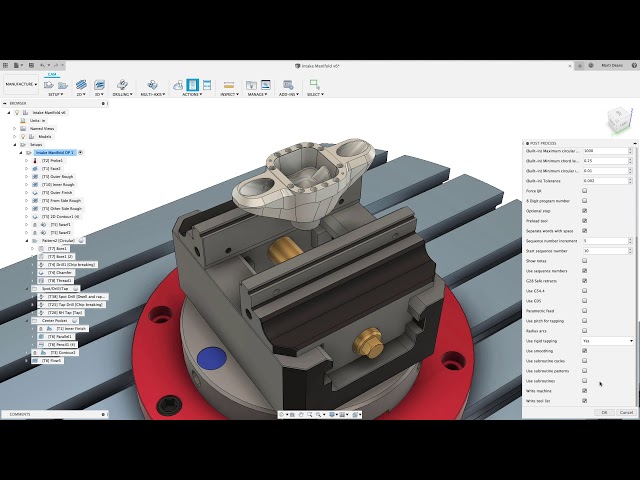Create a new setup from the Setup icon
Screen dimensions: 640x480
(x=49, y=85)
